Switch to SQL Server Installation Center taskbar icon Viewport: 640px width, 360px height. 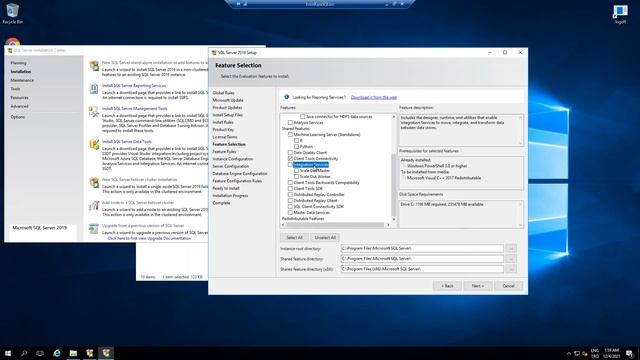point(90,353)
